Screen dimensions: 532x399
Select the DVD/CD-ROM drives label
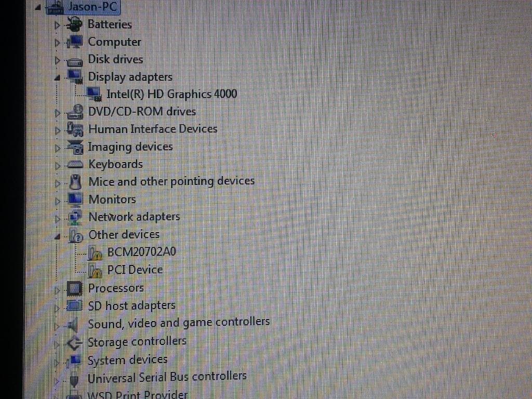tap(142, 112)
